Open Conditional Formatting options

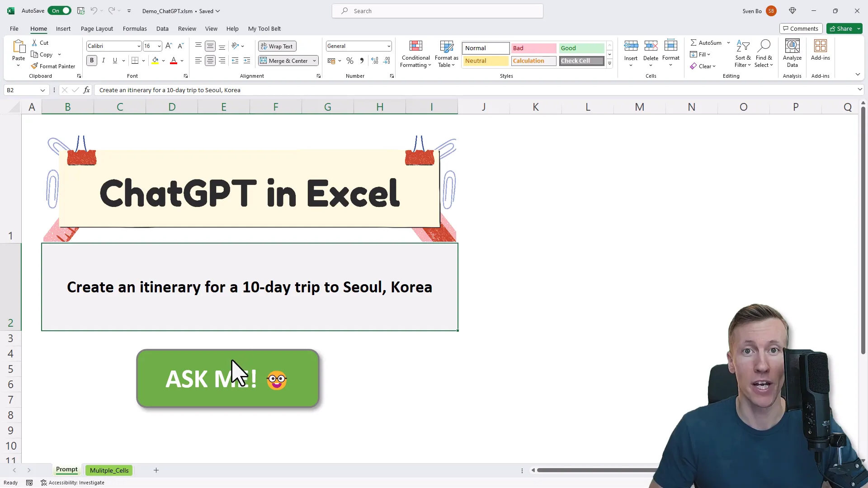pyautogui.click(x=415, y=53)
